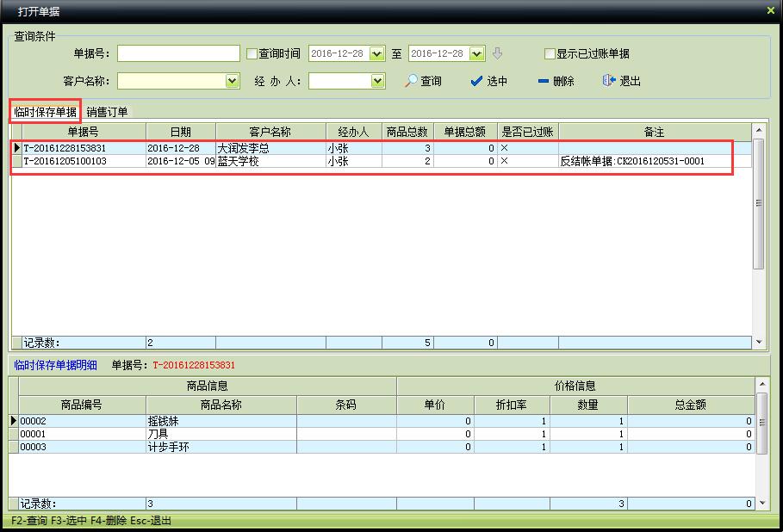
Task: Click the 条码 column header
Action: tap(346, 405)
